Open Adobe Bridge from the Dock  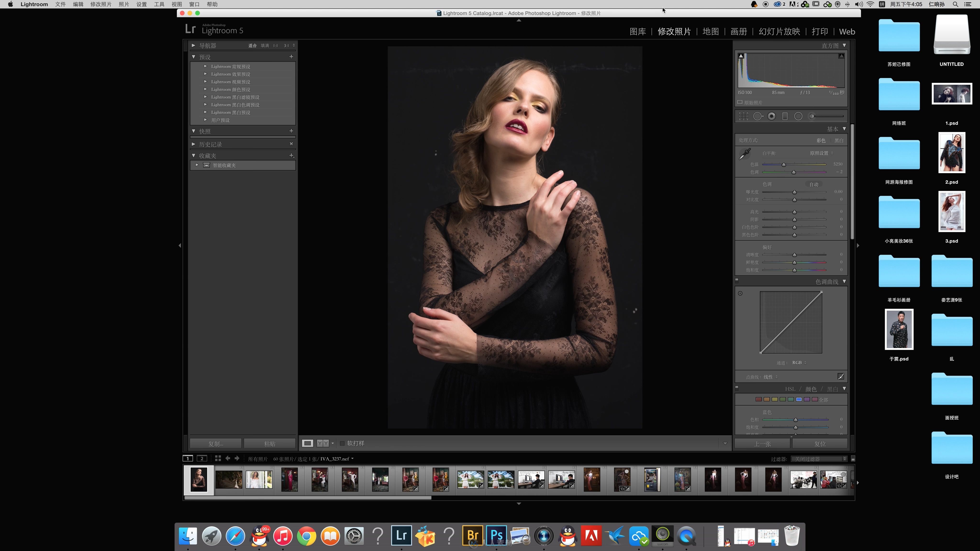coord(473,535)
